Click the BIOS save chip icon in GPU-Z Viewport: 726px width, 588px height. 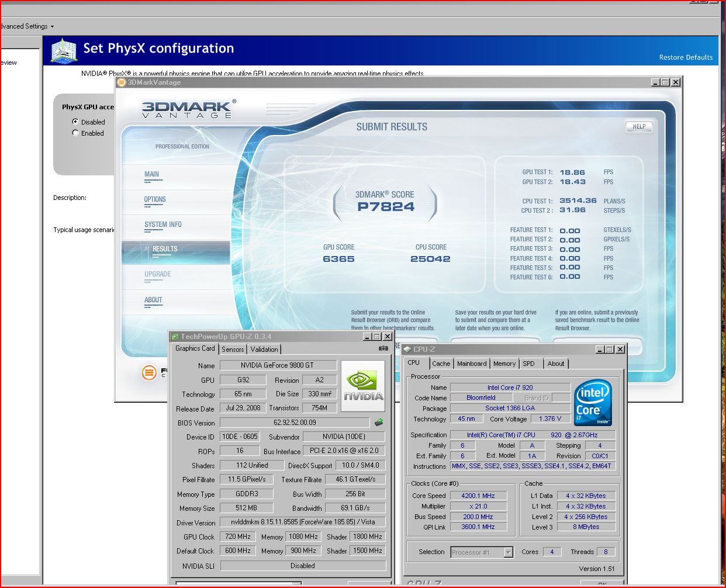379,422
